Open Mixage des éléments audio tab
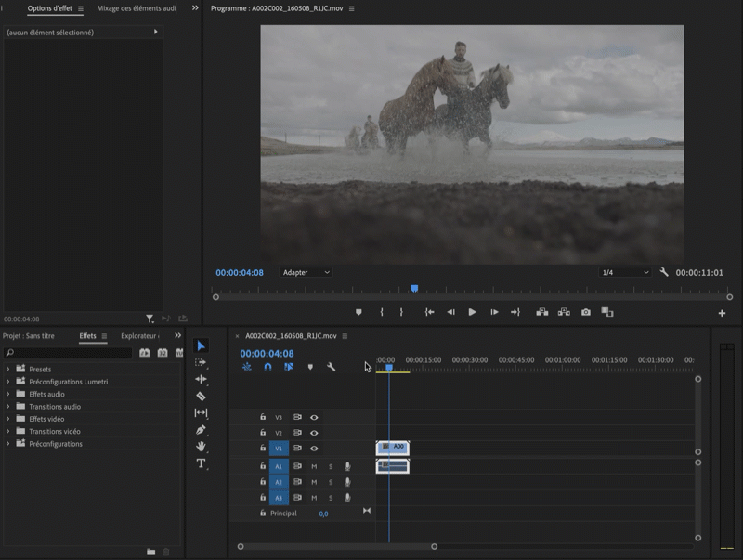Image resolution: width=743 pixels, height=560 pixels. tap(137, 8)
